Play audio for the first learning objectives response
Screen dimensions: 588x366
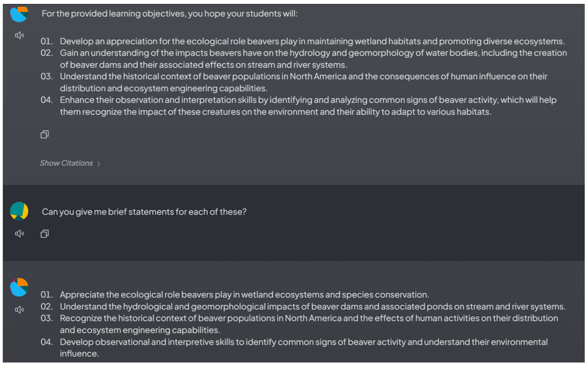[19, 35]
